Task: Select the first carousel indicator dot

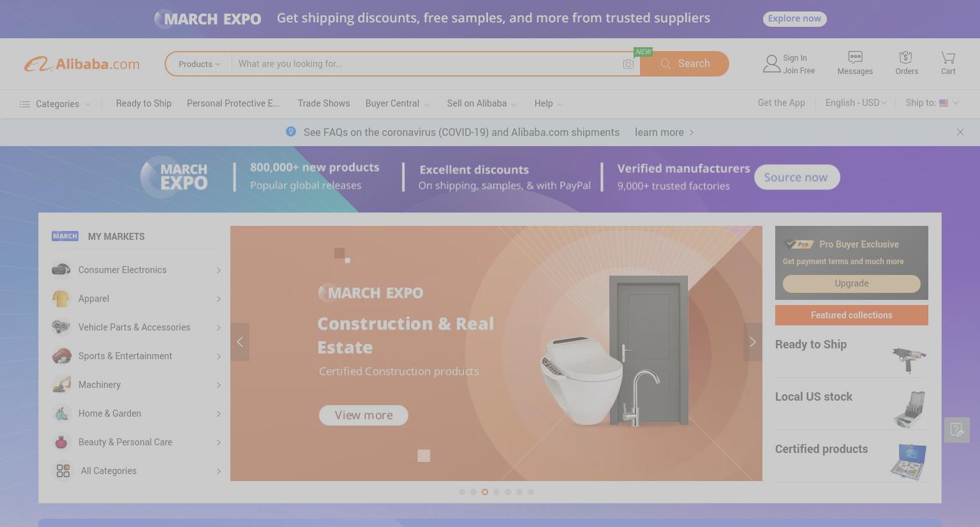Action: point(462,492)
